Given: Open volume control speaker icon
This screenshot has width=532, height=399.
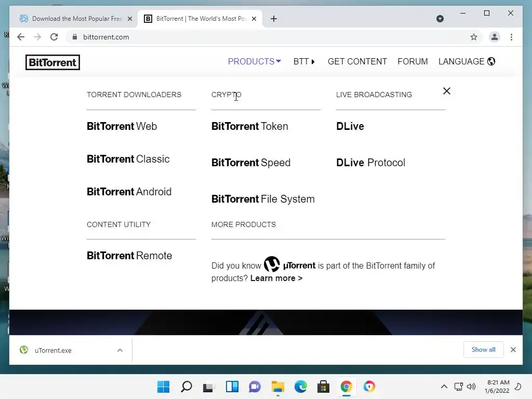Looking at the screenshot, I should point(471,387).
